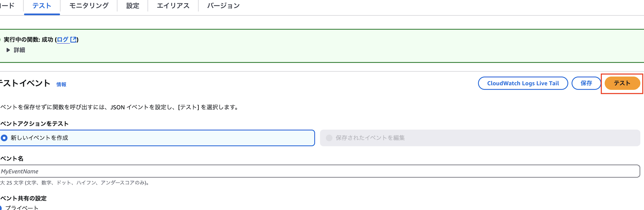644x210 pixels.
Task: Open the 設定 tab
Action: click(x=132, y=5)
